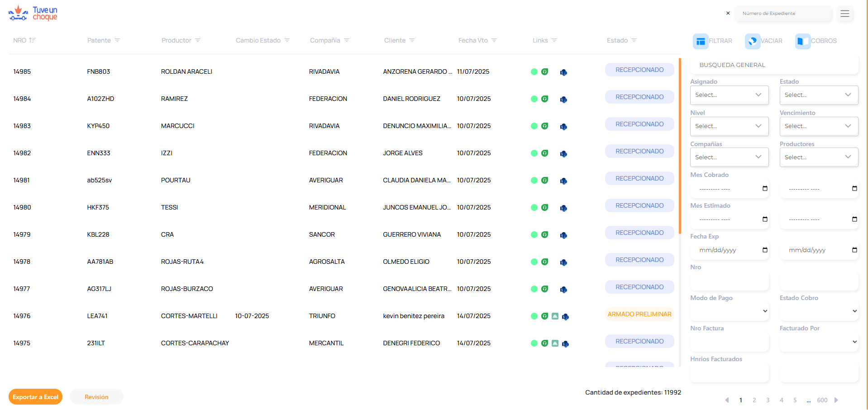Viewport: 868px width, 410px height.
Task: Expand the Modo de Pago dropdown
Action: pos(729,311)
